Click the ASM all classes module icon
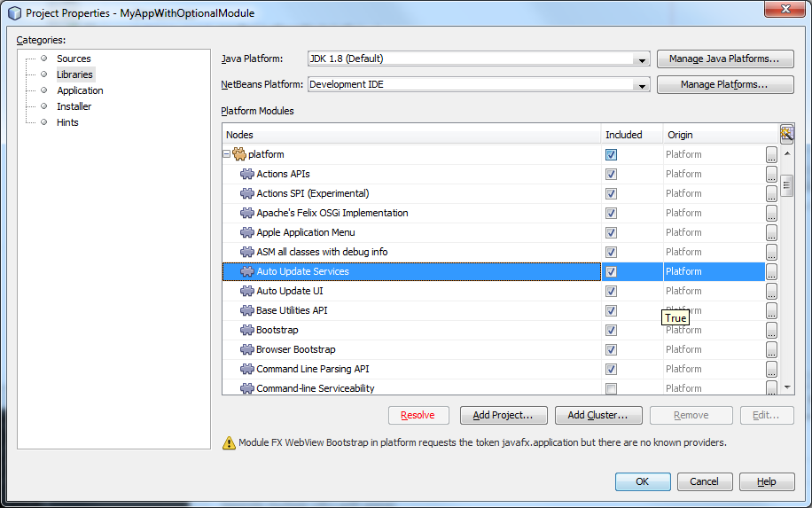The width and height of the screenshot is (812, 508). [247, 252]
